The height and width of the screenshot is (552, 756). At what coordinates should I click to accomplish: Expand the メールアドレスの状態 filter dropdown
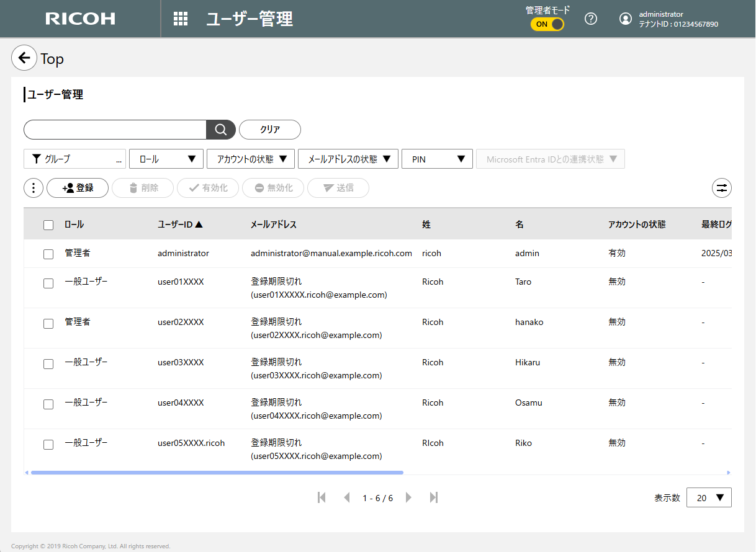pyautogui.click(x=348, y=159)
